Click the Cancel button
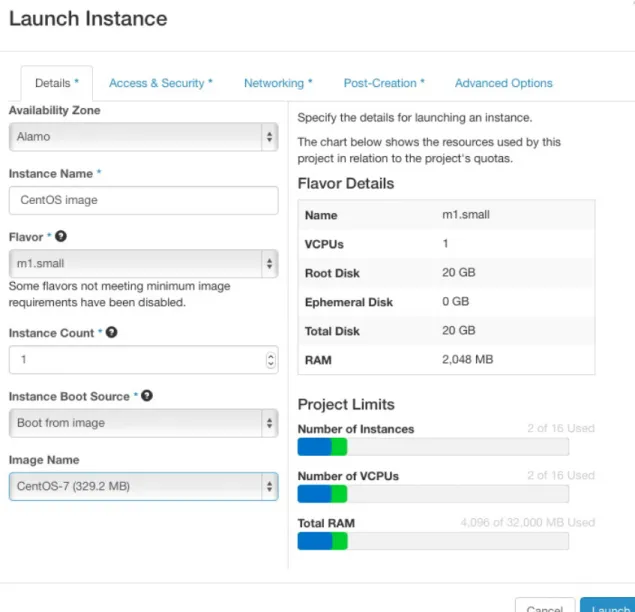Screen dimensions: 635x612 545,605
